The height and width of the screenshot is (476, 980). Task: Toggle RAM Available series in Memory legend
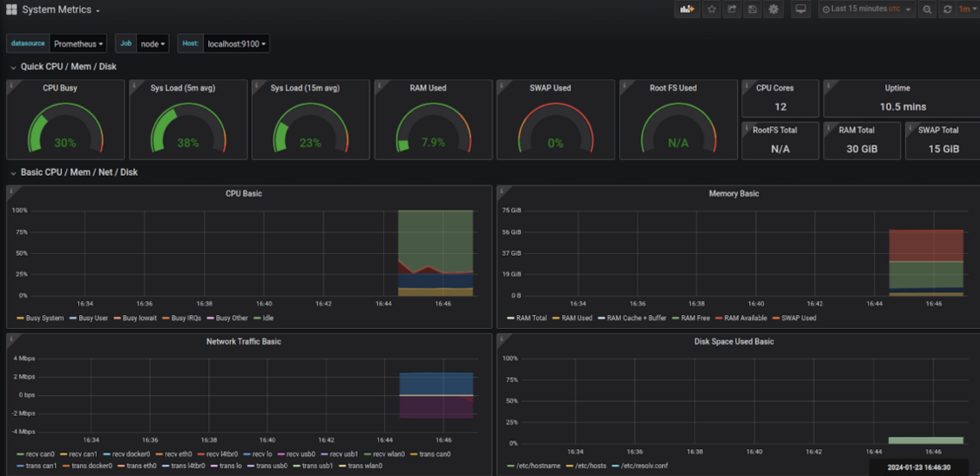746,318
